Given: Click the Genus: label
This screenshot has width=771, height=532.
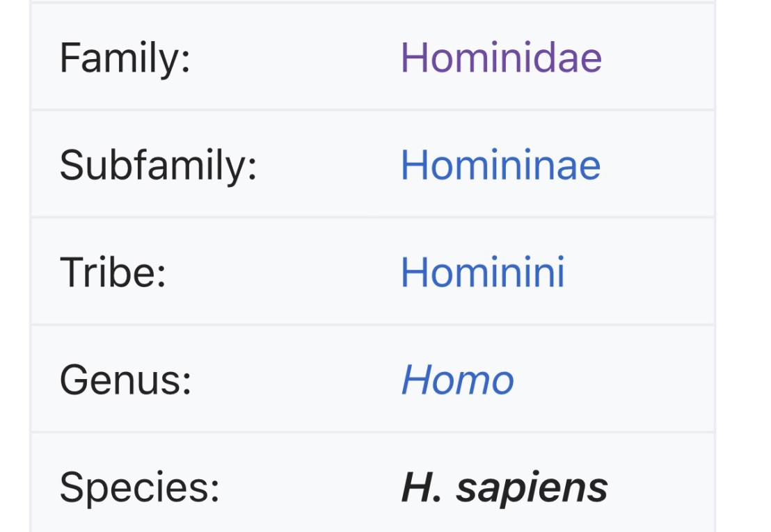Looking at the screenshot, I should coord(125,380).
